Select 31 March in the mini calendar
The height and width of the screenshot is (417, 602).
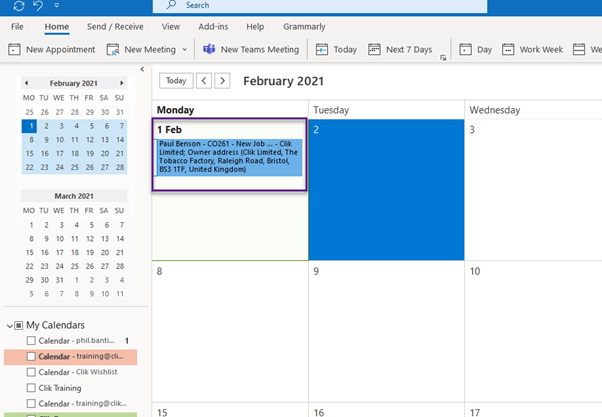(60, 280)
